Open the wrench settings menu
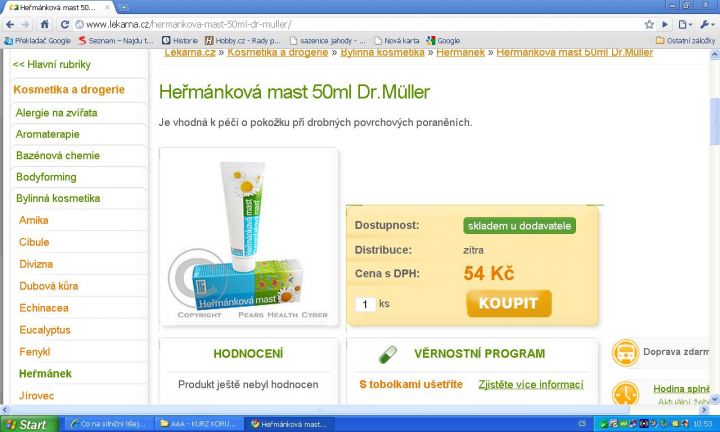The image size is (720, 432). point(707,24)
